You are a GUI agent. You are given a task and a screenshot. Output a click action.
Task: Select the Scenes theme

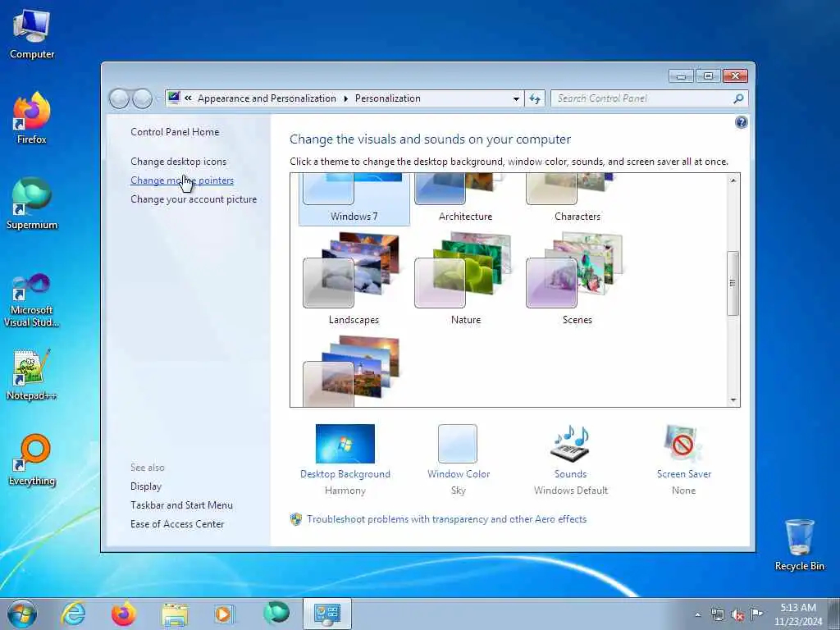coord(577,279)
